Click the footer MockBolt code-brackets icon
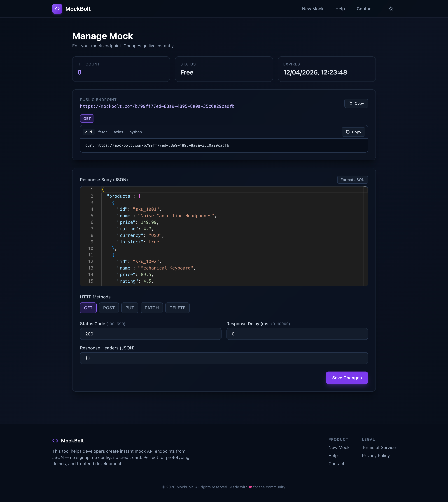This screenshot has width=448, height=502. [x=55, y=441]
